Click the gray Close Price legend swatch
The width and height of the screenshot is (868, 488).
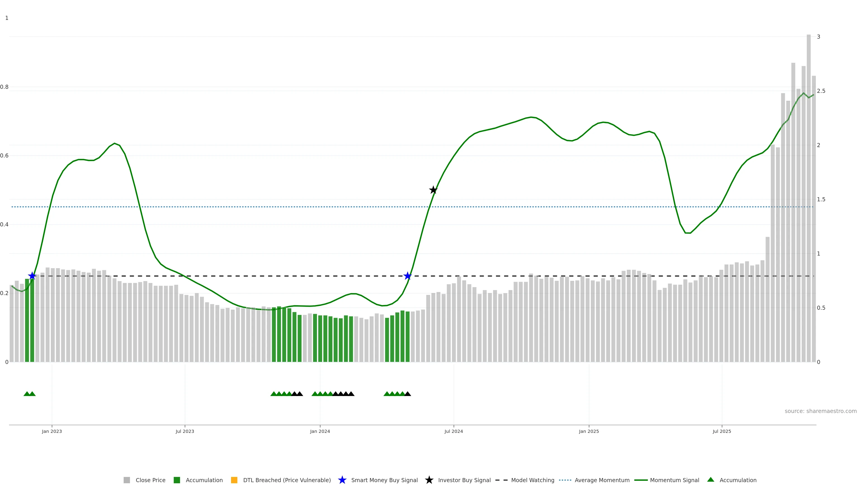click(127, 480)
